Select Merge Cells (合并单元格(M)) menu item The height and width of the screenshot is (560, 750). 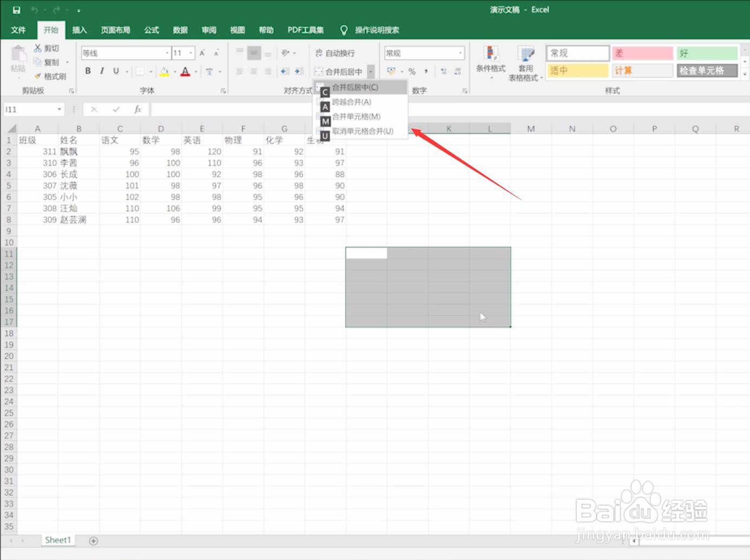361,116
